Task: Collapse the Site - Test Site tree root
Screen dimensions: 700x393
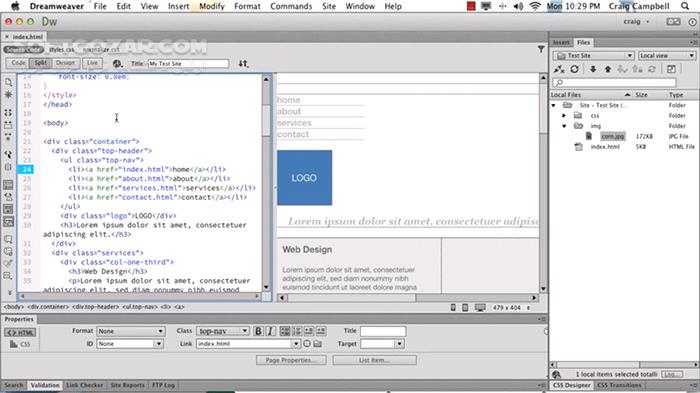Action: 554,105
